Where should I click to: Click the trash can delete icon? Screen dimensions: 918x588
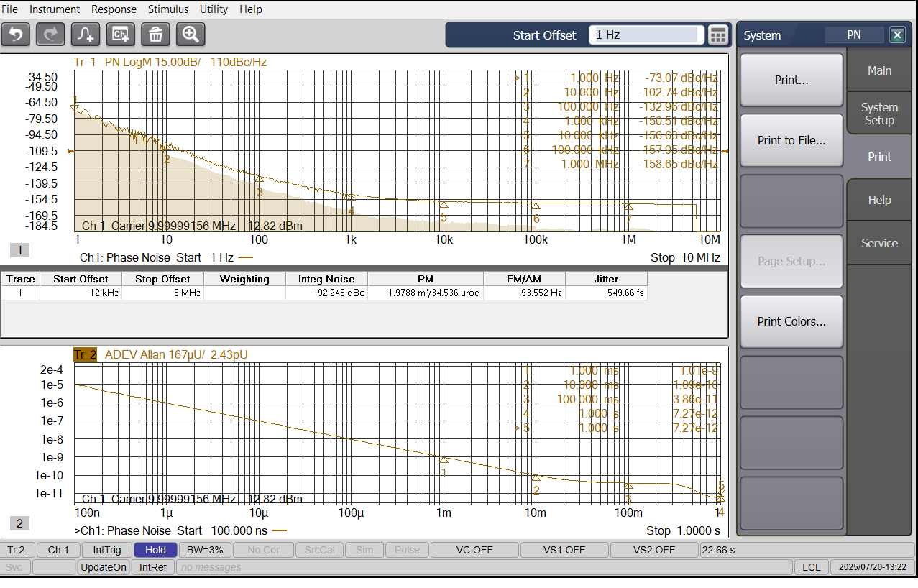tap(156, 35)
